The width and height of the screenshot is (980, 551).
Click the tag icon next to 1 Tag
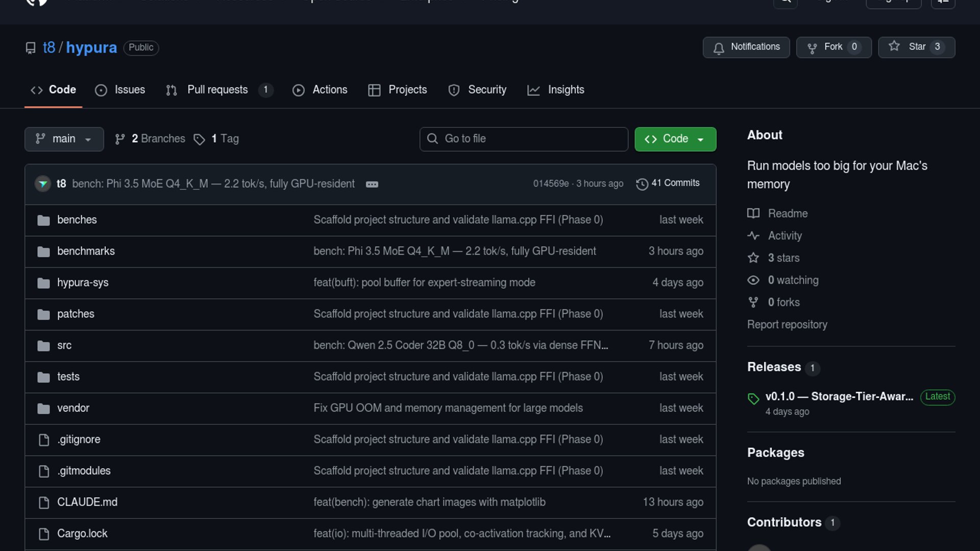click(x=199, y=139)
